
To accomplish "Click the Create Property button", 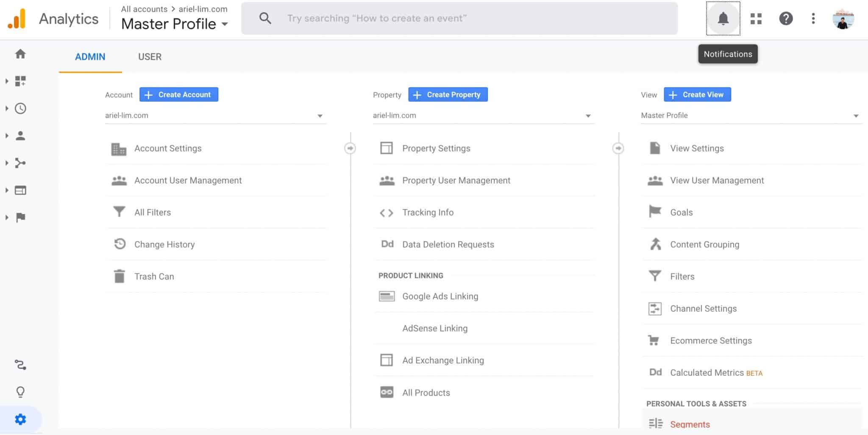I will pos(448,94).
